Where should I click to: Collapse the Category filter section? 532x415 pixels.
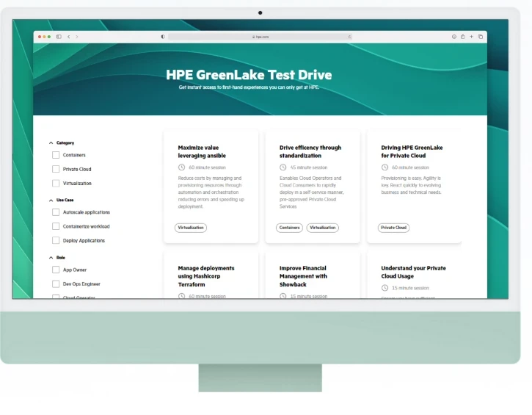(51, 142)
